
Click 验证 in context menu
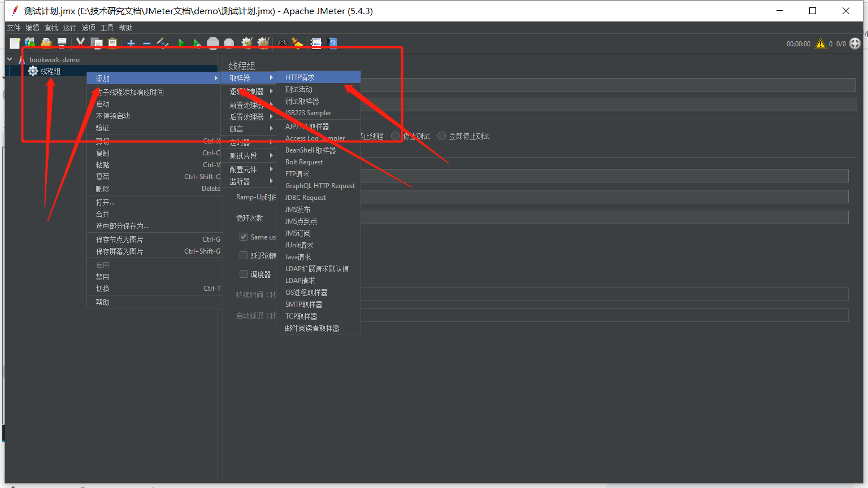pos(154,128)
